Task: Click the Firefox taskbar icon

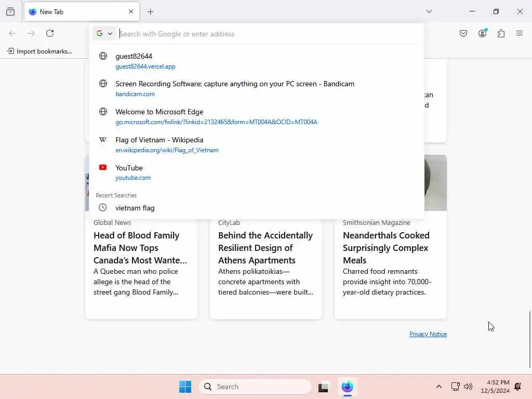Action: (x=348, y=387)
